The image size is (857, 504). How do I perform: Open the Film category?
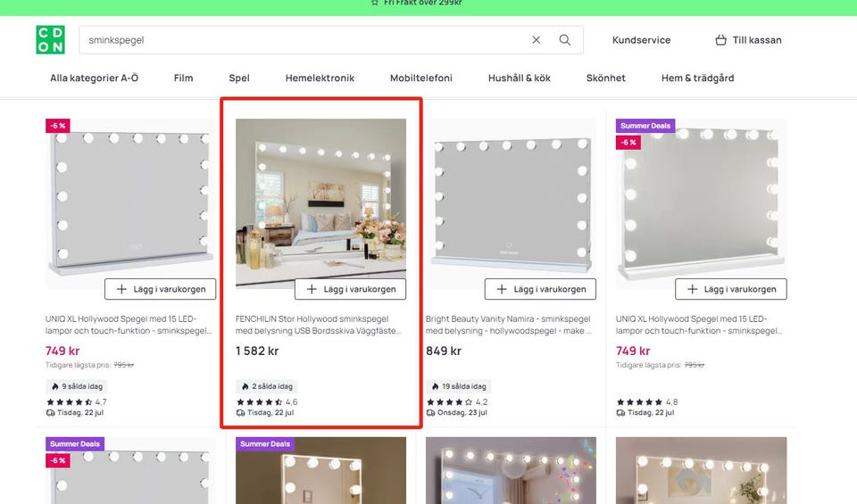183,78
